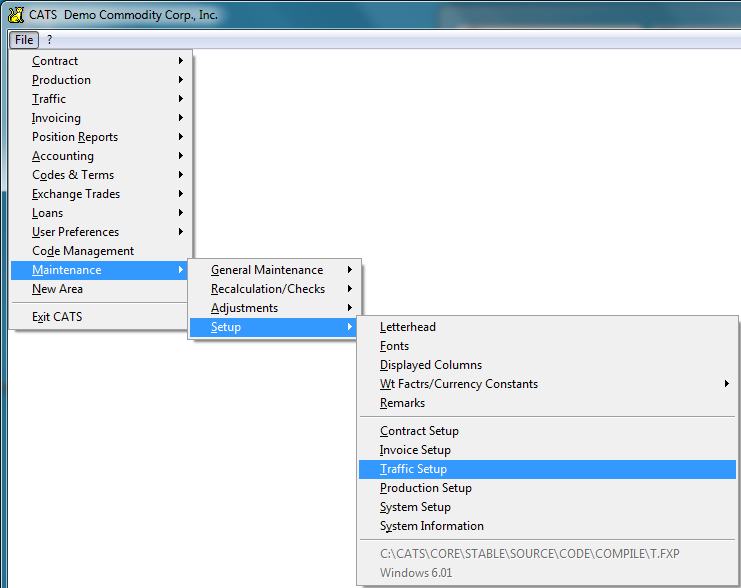Open the Accounting submenu
The width and height of the screenshot is (741, 588).
[x=101, y=156]
